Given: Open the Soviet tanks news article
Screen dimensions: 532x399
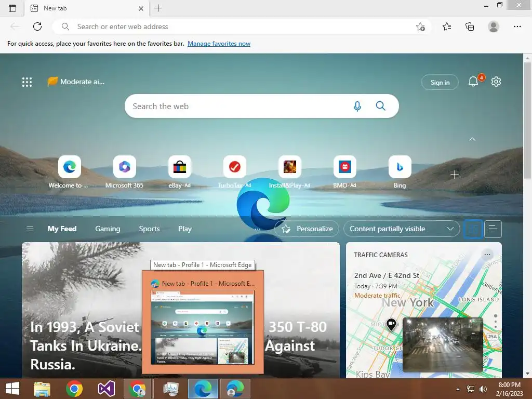Looking at the screenshot, I should coord(86,345).
